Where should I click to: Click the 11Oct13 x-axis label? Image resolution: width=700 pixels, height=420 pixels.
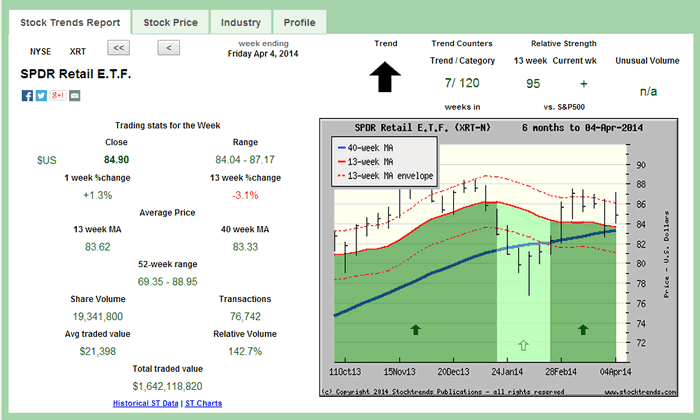pyautogui.click(x=345, y=372)
